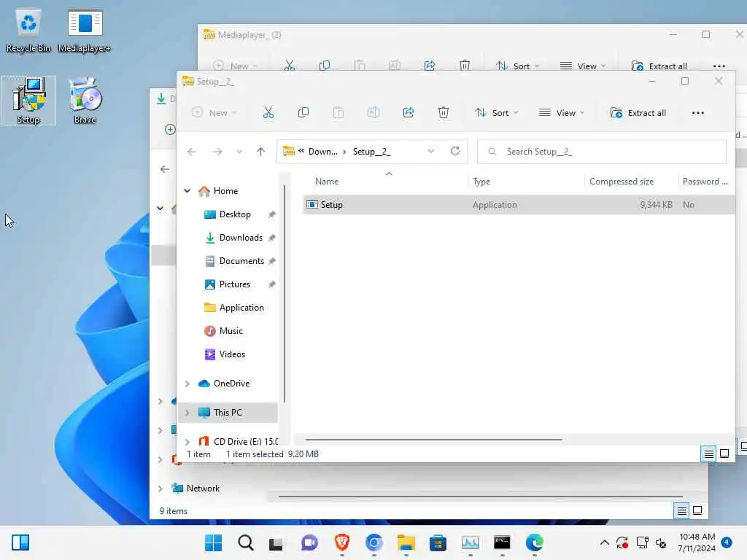Open Desktop in the navigation pane

[x=235, y=214]
